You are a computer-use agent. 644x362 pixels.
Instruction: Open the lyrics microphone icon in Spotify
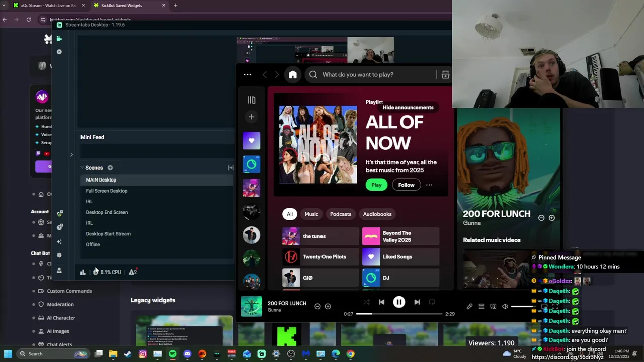pos(469,306)
